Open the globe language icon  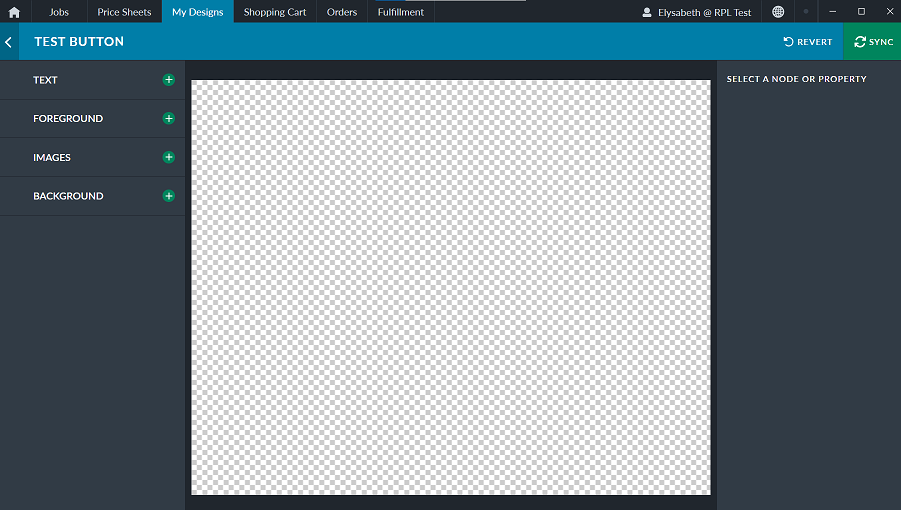pos(778,12)
